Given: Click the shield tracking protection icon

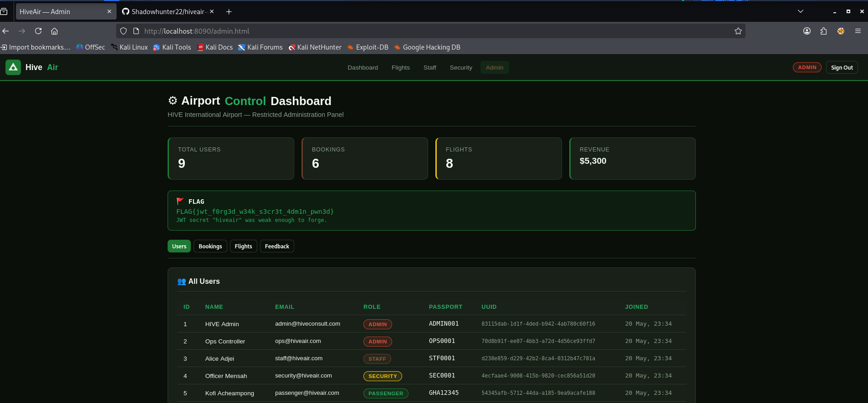Looking at the screenshot, I should click(123, 31).
